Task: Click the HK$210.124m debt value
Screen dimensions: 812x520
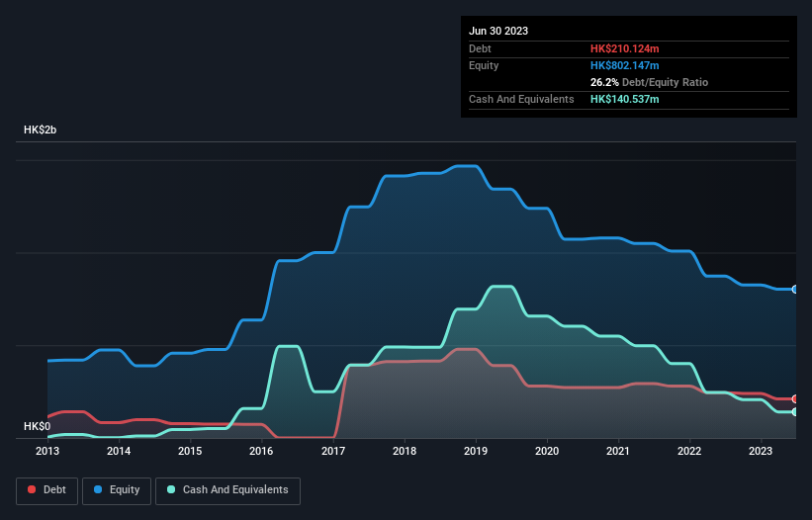Action: (x=624, y=48)
